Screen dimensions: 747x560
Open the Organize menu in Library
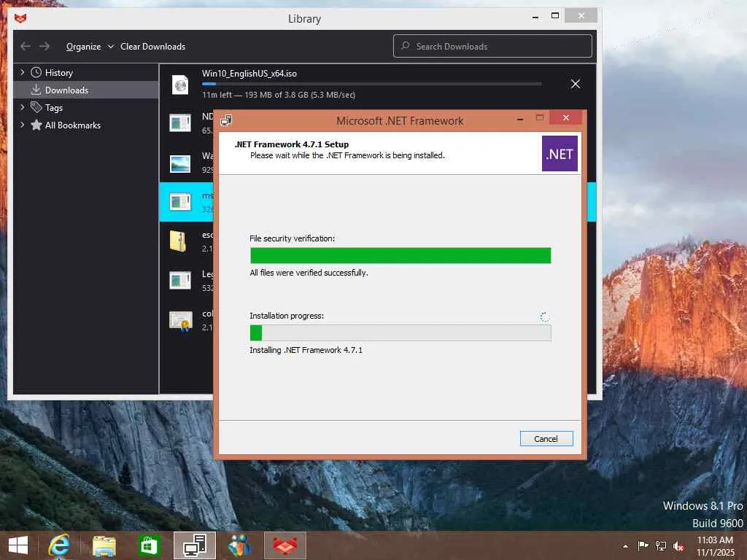90,46
